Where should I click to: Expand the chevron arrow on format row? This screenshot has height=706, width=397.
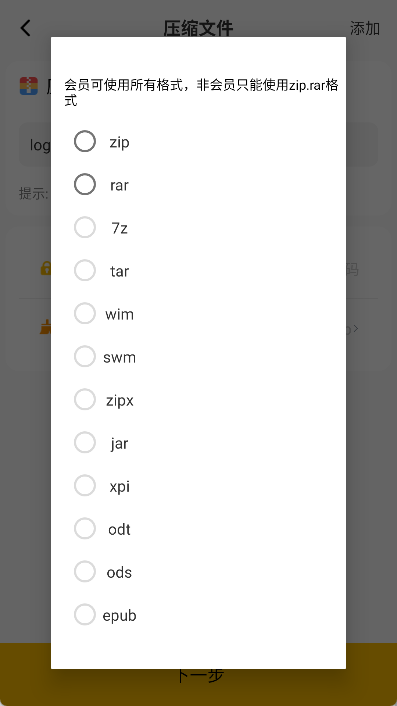click(356, 329)
